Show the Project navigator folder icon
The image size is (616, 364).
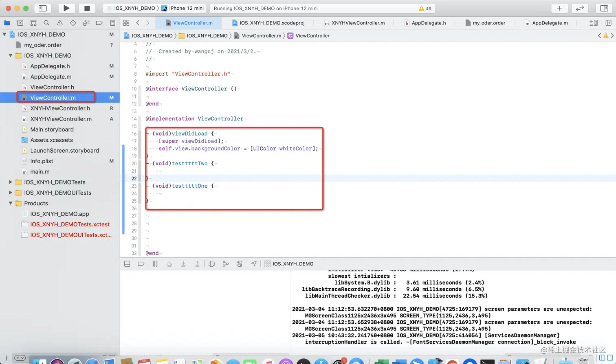pos(7,23)
